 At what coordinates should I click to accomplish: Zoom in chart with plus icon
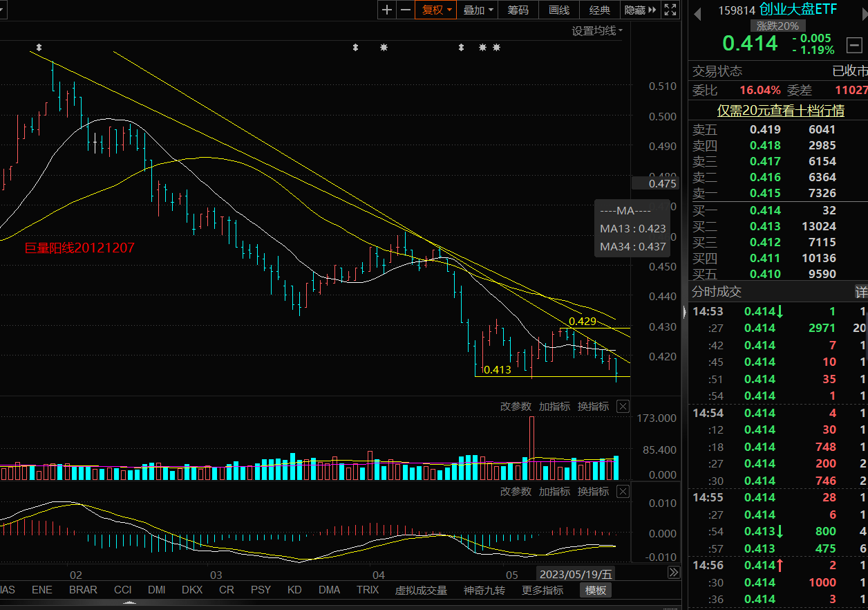[387, 10]
